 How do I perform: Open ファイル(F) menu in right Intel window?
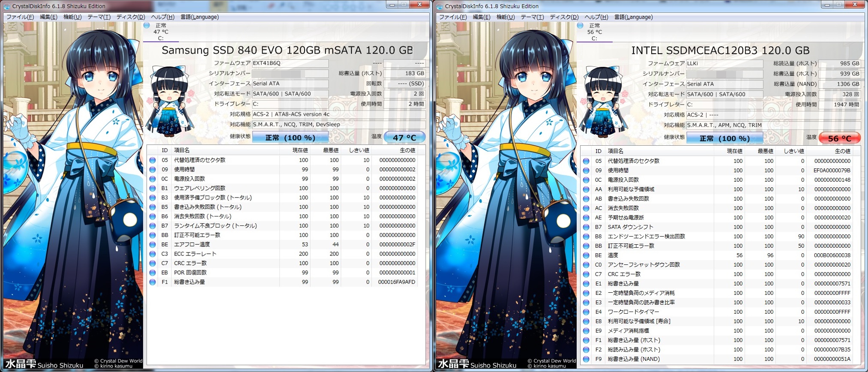pyautogui.click(x=453, y=17)
